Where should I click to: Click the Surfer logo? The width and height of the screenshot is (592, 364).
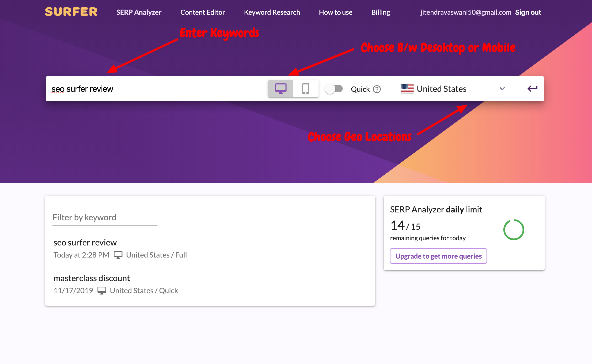(71, 12)
